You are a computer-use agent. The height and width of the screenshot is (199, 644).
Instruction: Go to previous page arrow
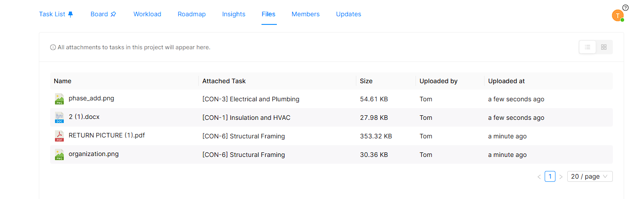point(539,177)
